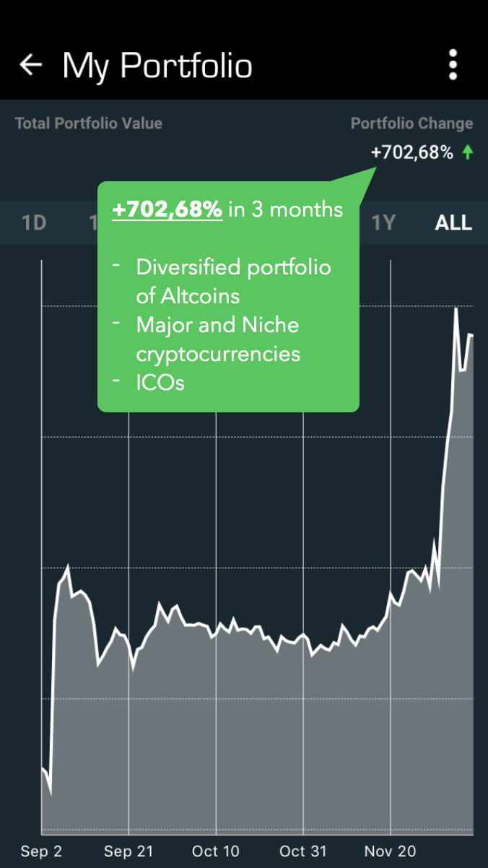Click the Total Portfolio Value label
This screenshot has height=868, width=488.
click(x=89, y=123)
